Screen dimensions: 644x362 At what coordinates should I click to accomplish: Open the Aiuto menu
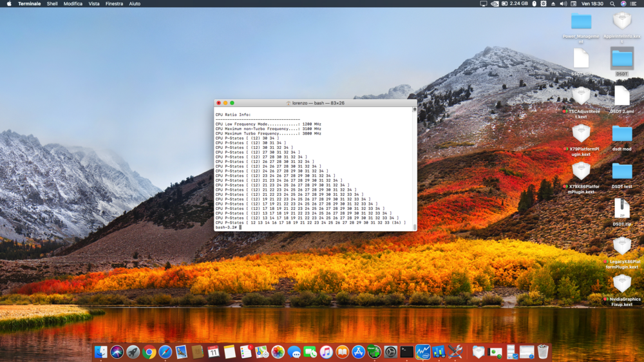point(135,4)
